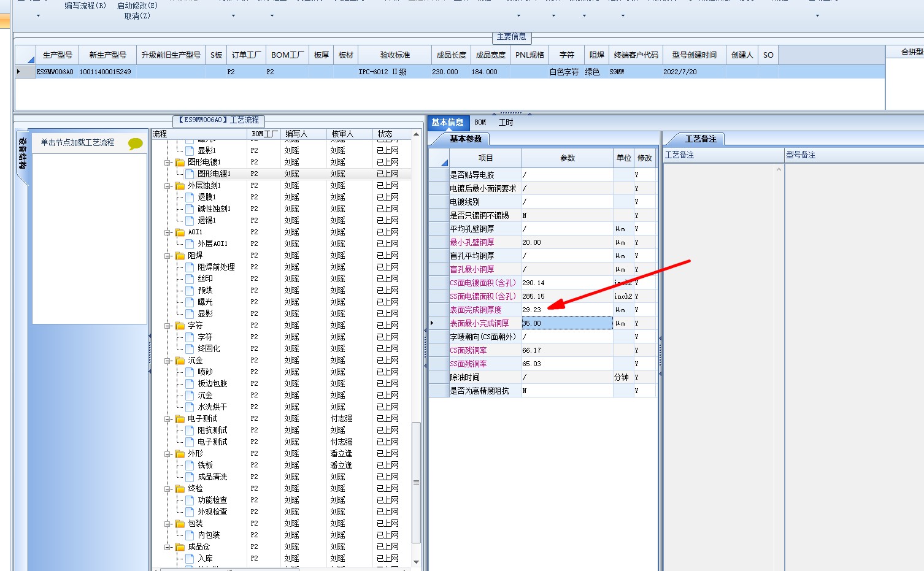Collapse the 字符 tree node
The height and width of the screenshot is (571, 924).
click(167, 326)
